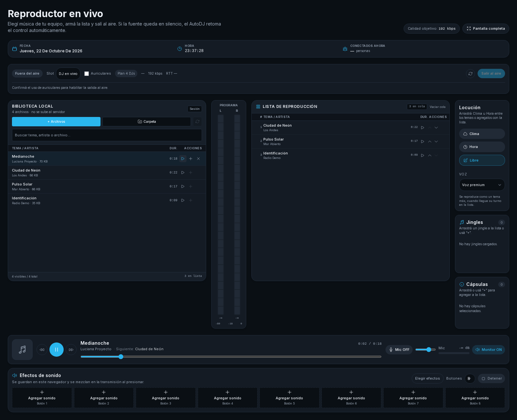Click Salir al aire button
517x420 pixels.
point(491,73)
